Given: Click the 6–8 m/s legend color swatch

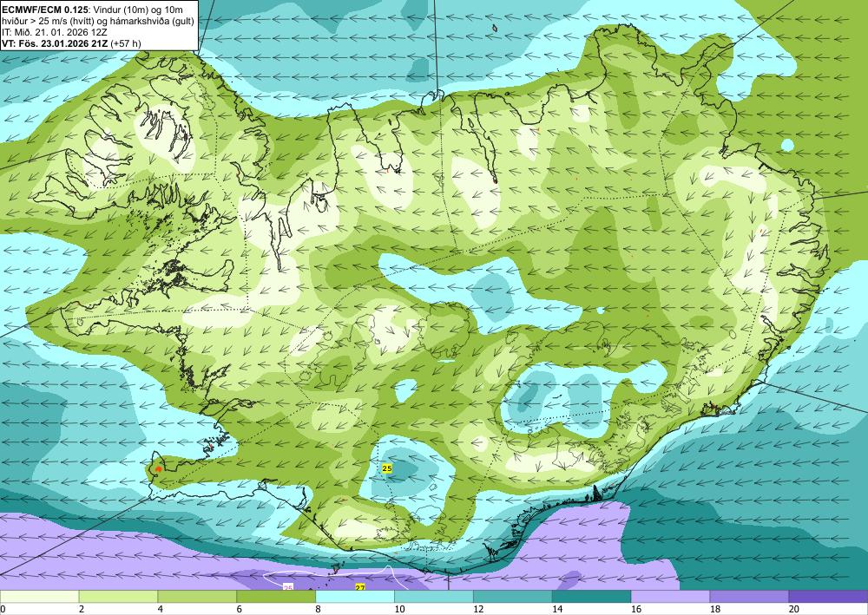Looking at the screenshot, I should [276, 596].
